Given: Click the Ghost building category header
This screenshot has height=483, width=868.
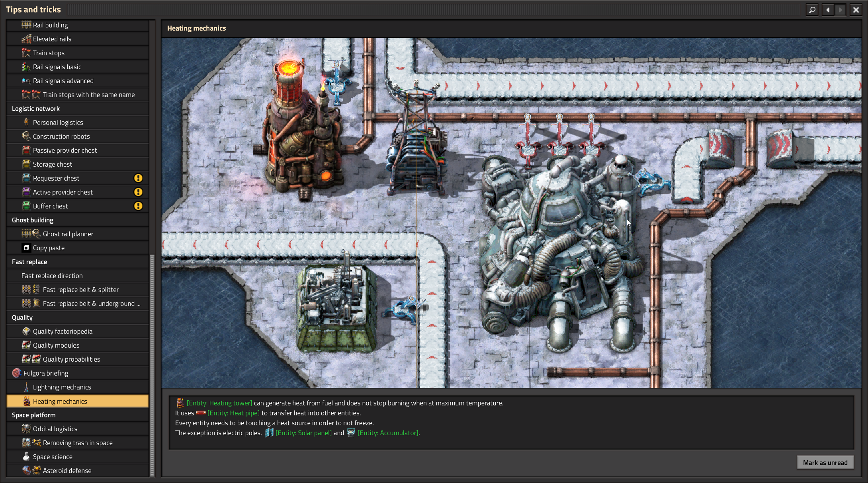Looking at the screenshot, I should tap(78, 220).
